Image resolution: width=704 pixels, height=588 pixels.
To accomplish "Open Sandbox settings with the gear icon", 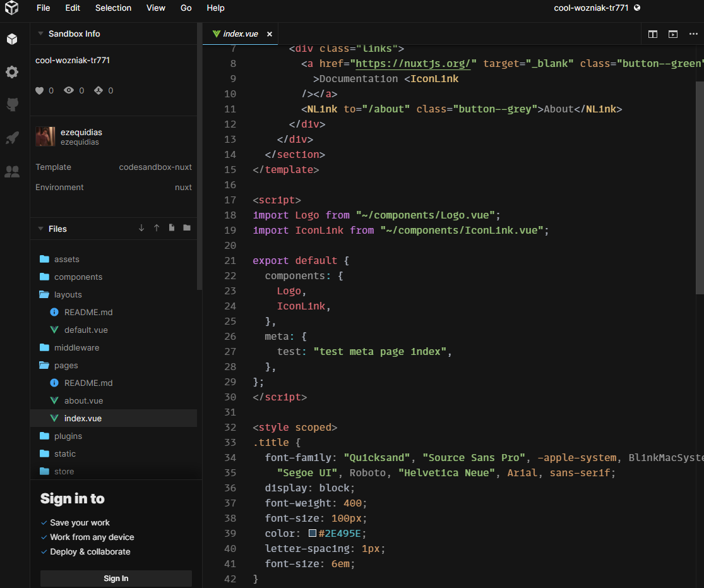I will pos(12,72).
